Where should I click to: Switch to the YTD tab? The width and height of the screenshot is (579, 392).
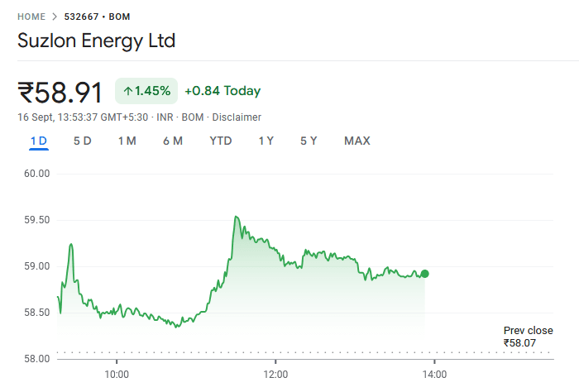point(221,141)
